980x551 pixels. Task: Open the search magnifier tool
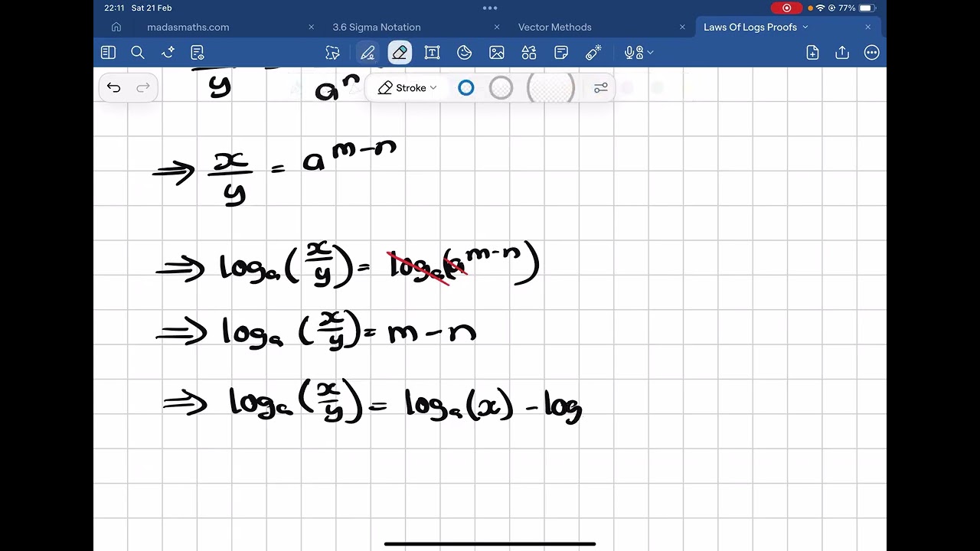(x=138, y=53)
